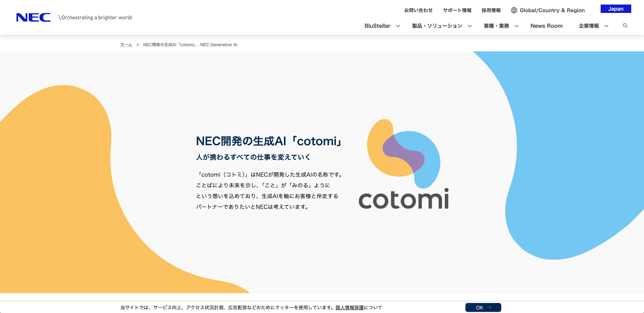The height and width of the screenshot is (313, 644).
Task: Click the Global/Country & Region link
Action: point(552,10)
